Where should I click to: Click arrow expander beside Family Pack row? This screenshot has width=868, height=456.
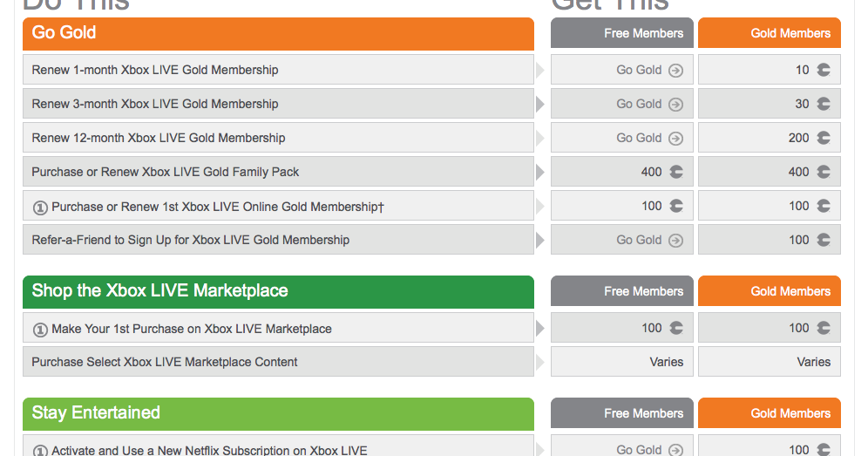tap(540, 173)
